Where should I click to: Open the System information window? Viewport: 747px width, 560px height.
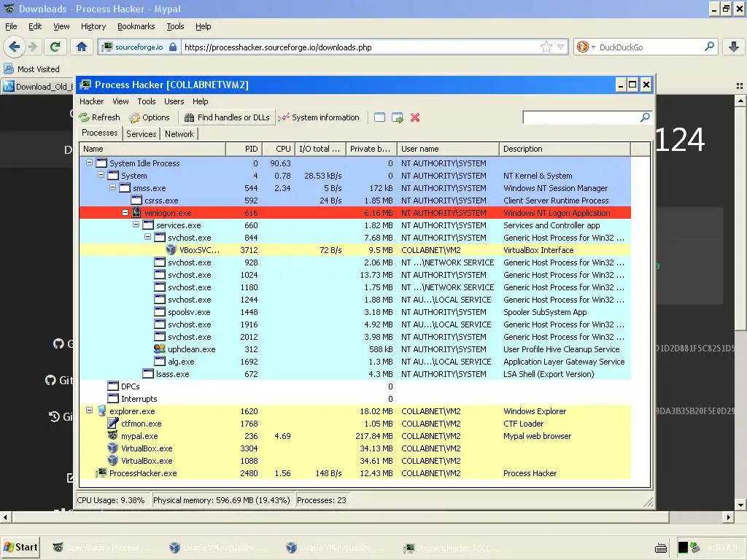coord(319,117)
